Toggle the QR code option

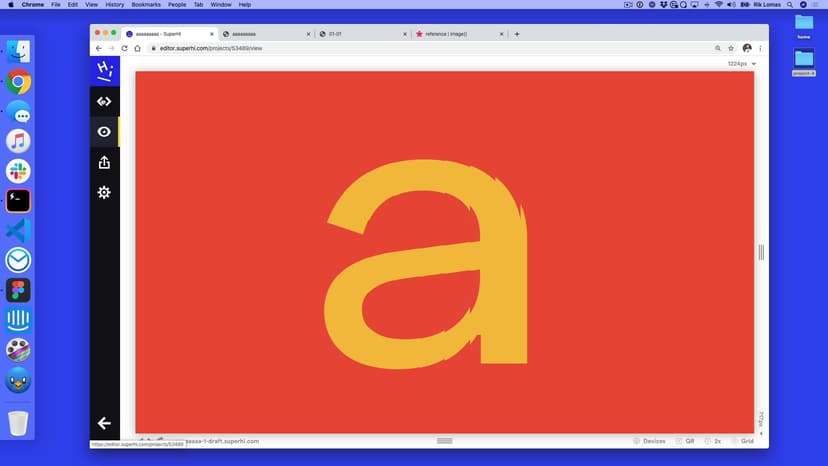click(685, 441)
